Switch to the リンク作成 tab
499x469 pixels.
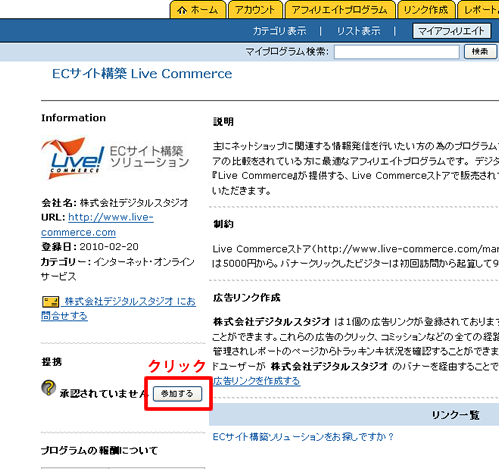pyautogui.click(x=426, y=10)
